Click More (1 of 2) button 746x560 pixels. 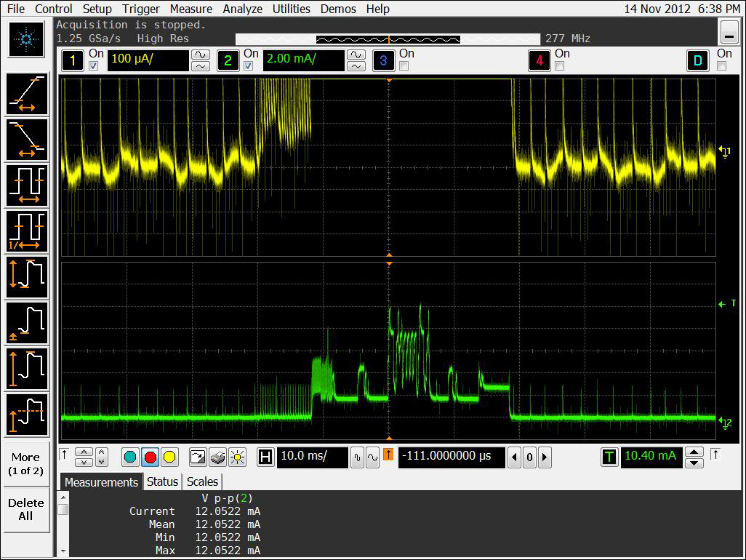(x=25, y=463)
